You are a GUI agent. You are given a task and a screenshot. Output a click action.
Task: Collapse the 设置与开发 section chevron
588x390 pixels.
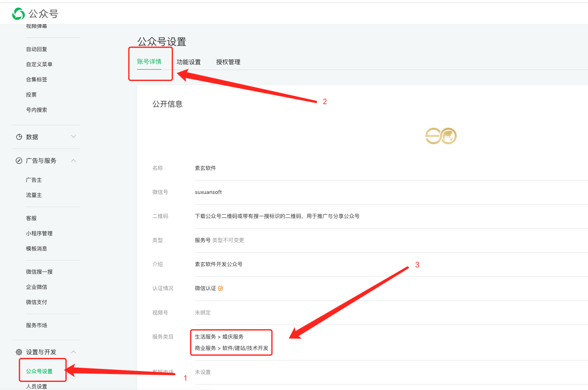click(x=73, y=352)
